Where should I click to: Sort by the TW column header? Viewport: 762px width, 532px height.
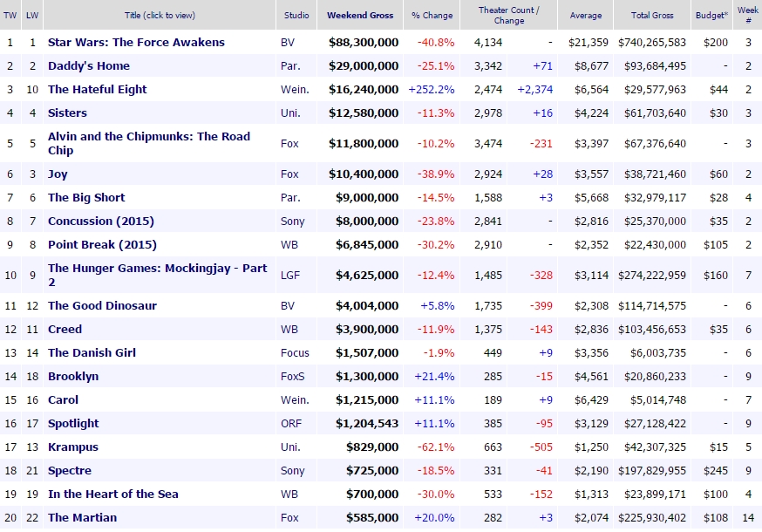point(10,15)
